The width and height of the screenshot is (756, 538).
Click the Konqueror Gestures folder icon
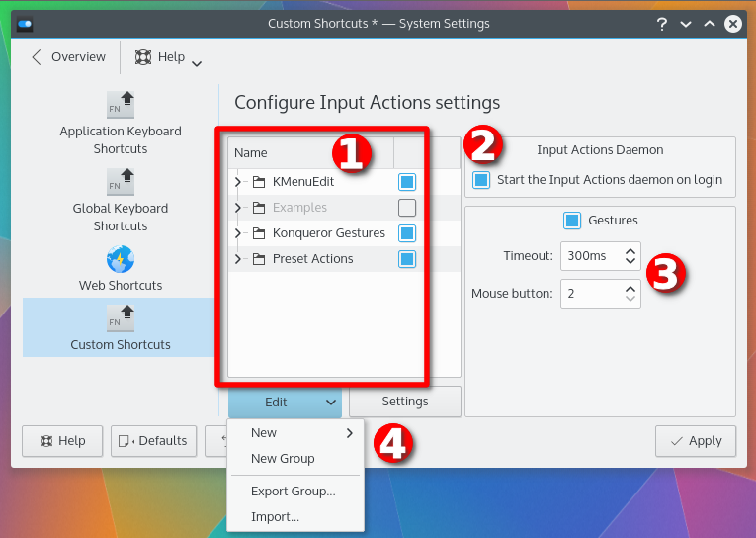tap(259, 233)
